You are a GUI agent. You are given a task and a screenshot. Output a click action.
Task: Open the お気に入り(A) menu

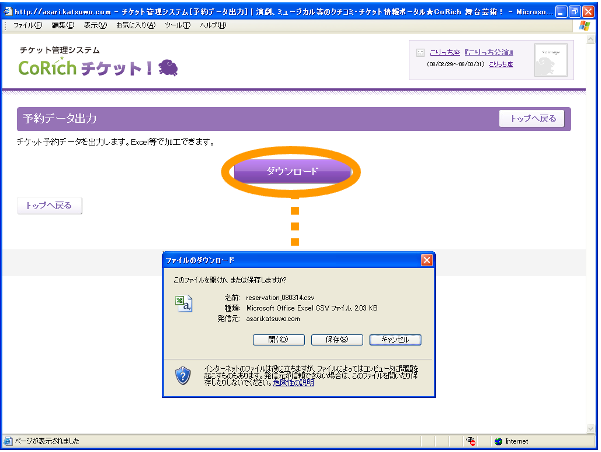[x=136, y=24]
